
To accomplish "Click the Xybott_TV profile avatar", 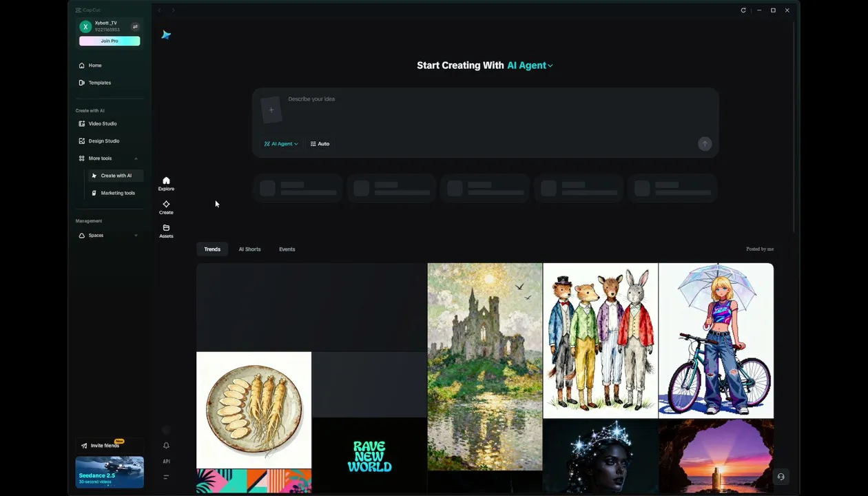I will pos(85,27).
